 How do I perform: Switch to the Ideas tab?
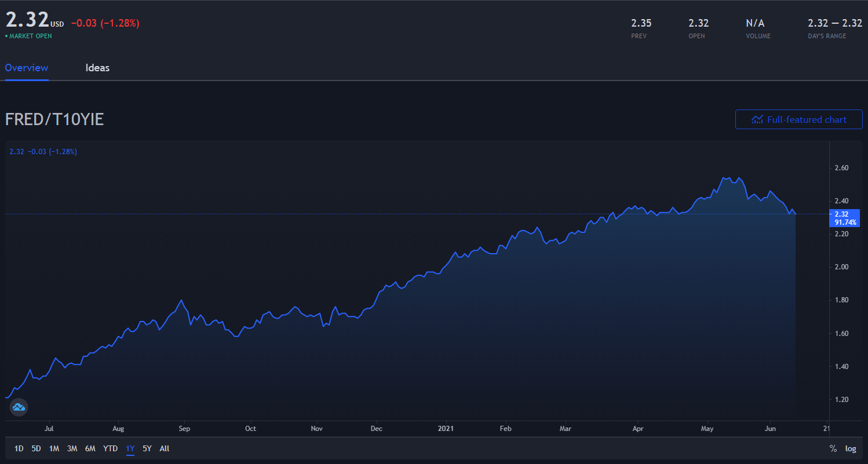tap(97, 68)
